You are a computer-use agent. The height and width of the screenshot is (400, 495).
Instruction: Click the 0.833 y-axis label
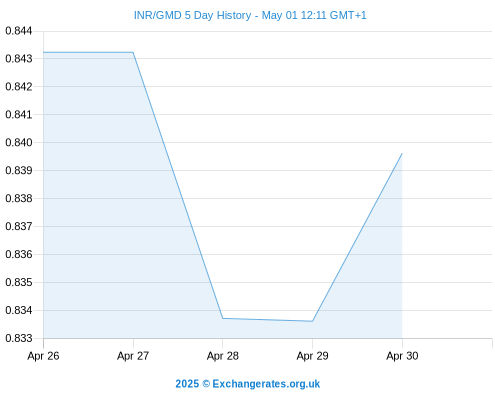(19, 338)
